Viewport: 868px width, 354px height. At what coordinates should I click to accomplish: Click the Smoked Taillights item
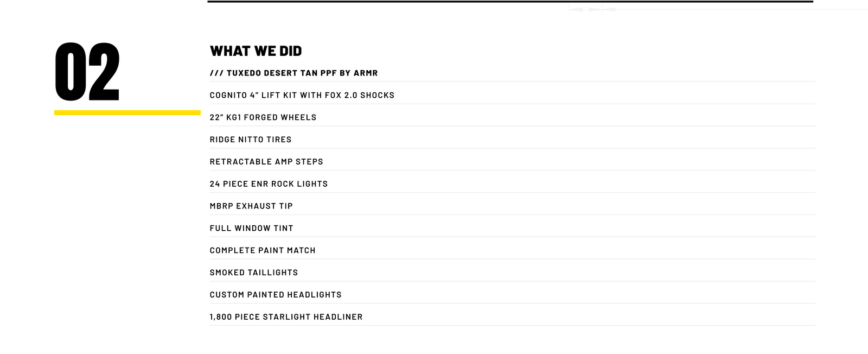coord(254,273)
